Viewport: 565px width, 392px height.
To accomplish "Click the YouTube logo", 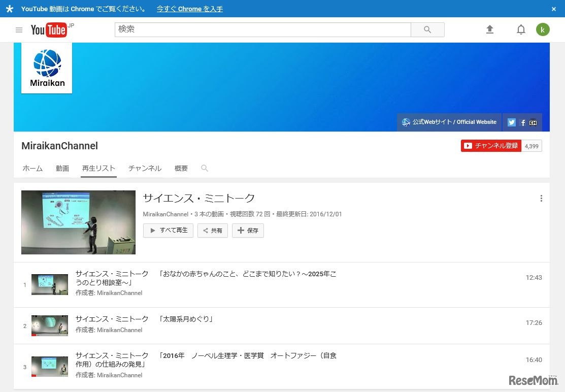I will click(49, 30).
